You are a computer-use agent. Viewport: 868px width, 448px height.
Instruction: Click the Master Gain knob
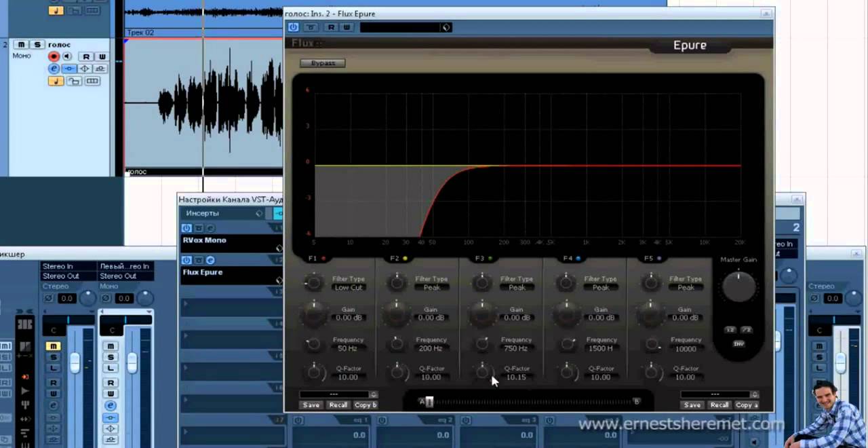pyautogui.click(x=738, y=286)
